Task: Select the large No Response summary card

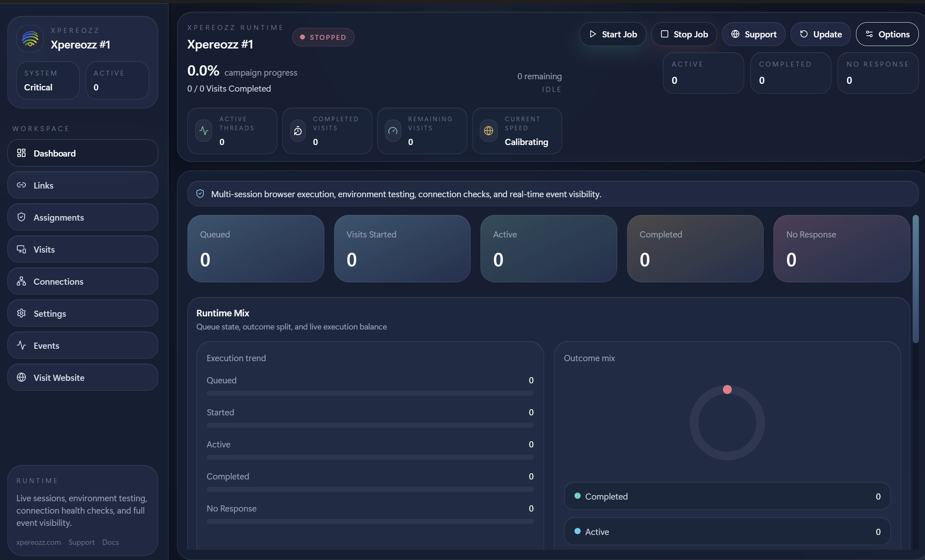Action: [842, 249]
